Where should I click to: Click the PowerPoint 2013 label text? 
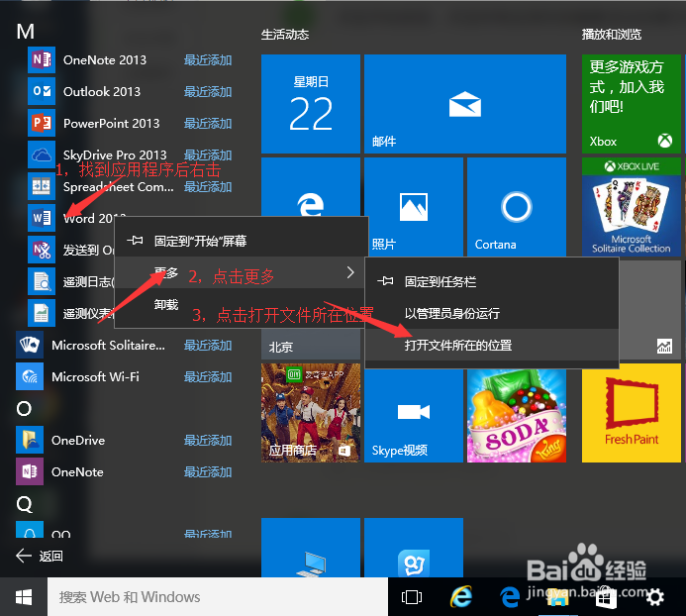[x=112, y=124]
